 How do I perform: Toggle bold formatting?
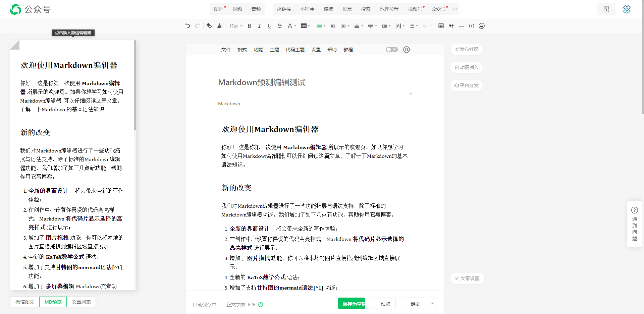pos(249,26)
